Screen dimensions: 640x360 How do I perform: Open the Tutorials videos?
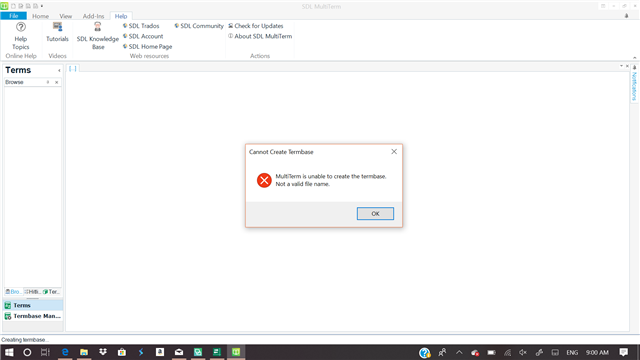pyautogui.click(x=57, y=33)
